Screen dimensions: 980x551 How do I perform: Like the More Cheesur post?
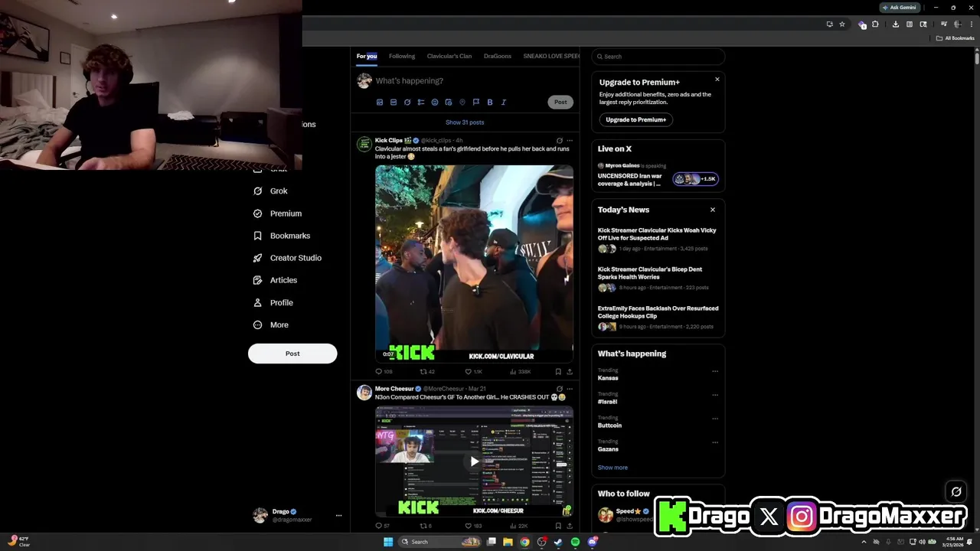tap(473, 526)
